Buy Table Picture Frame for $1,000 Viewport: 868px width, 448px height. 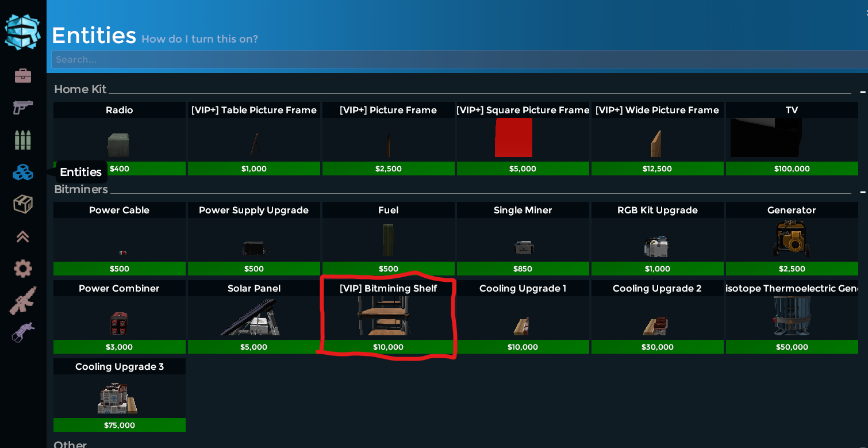tap(254, 169)
